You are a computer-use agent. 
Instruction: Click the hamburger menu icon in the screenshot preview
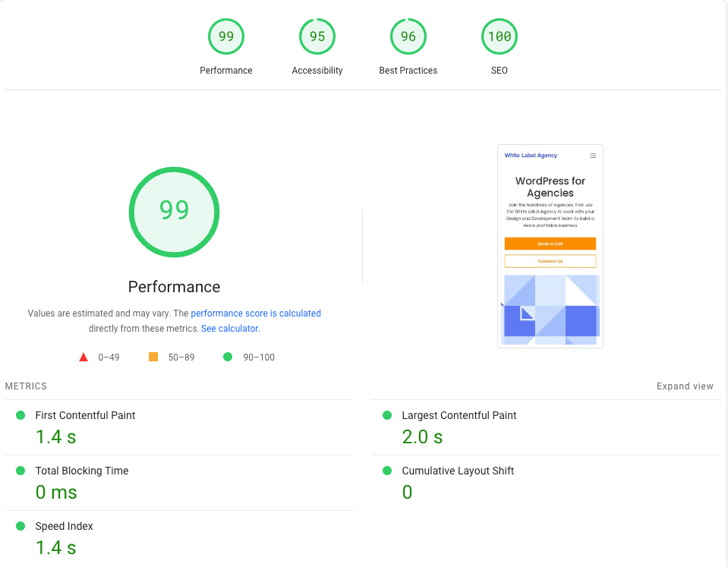[593, 156]
